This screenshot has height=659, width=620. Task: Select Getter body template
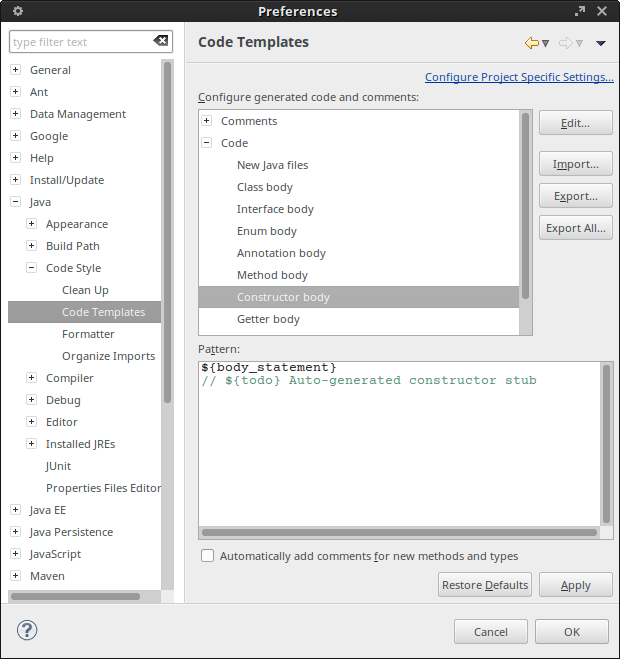point(268,319)
